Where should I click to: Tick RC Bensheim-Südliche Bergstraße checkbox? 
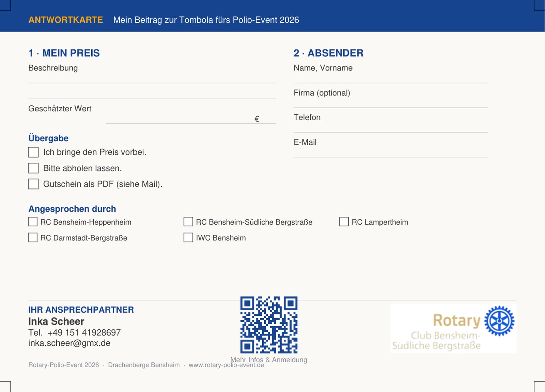pyautogui.click(x=188, y=222)
